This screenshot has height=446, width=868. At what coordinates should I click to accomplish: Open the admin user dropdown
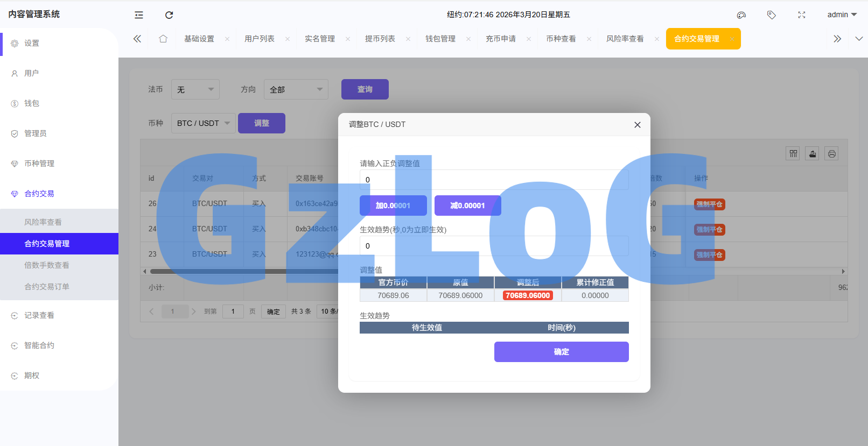click(x=842, y=15)
